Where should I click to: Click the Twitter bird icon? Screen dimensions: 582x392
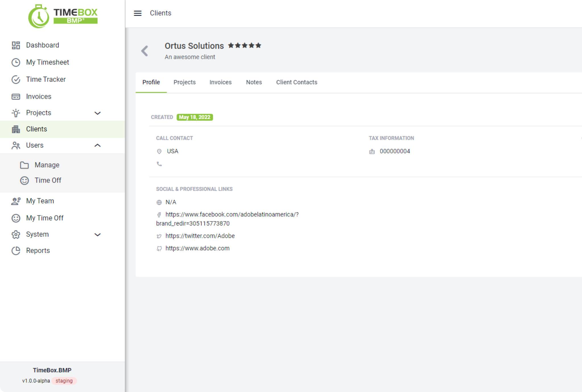coord(159,236)
